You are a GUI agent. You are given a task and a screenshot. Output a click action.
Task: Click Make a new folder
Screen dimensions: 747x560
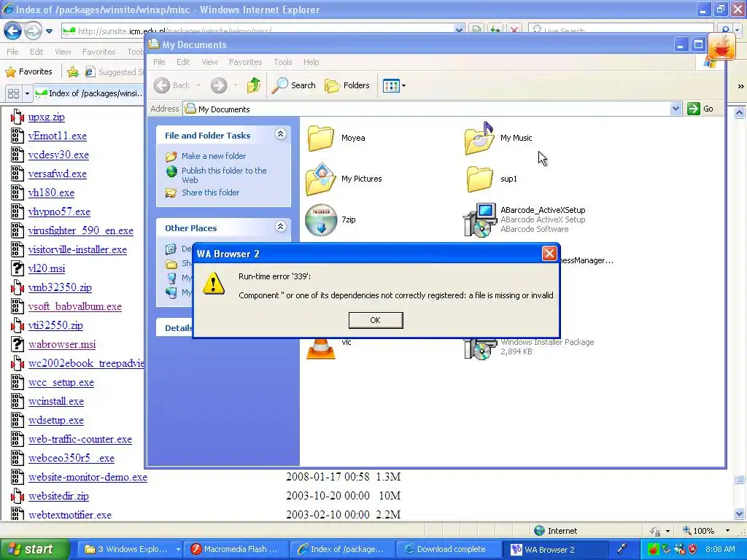214,156
